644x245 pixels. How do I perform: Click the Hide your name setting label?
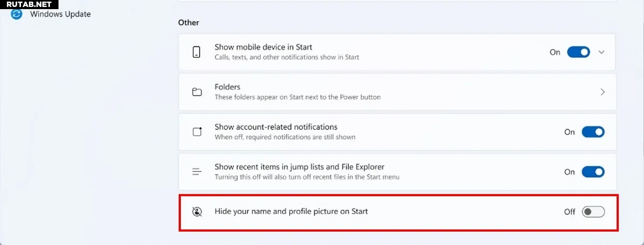coord(291,211)
